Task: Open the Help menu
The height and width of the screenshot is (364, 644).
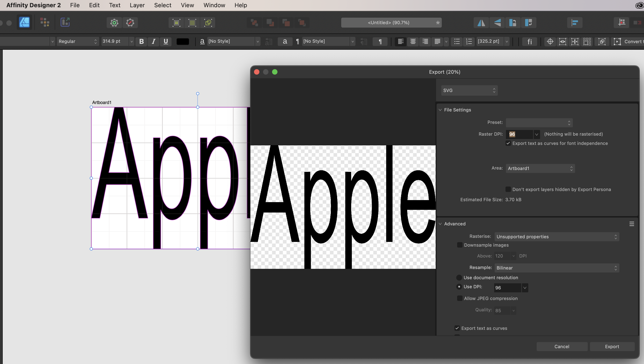Action: 241,5
